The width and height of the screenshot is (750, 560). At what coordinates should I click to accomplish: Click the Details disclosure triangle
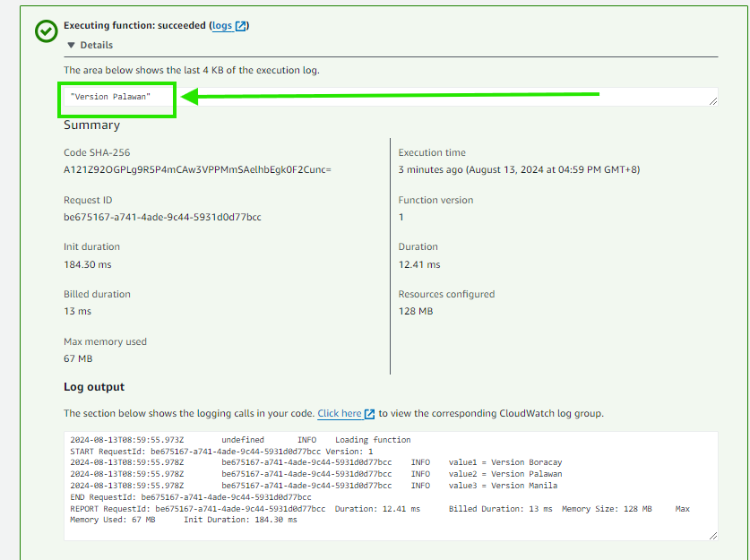tap(73, 45)
